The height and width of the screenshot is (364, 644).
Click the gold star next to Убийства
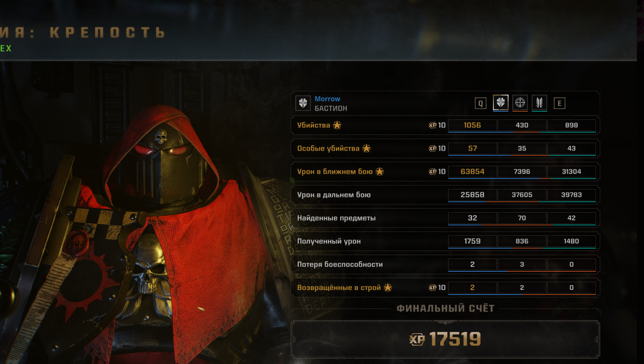coord(337,125)
